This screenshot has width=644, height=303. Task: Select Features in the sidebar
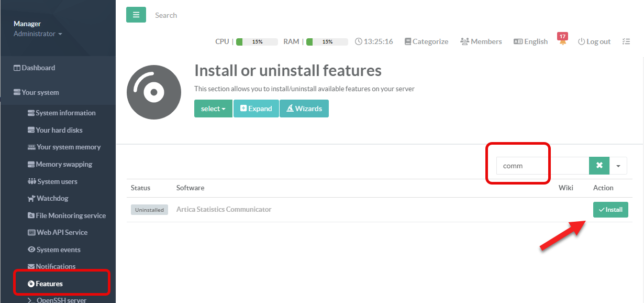pyautogui.click(x=49, y=284)
